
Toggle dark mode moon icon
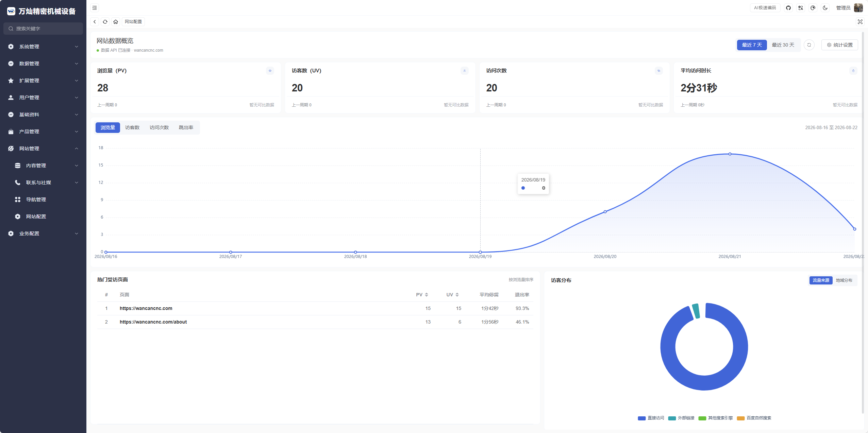click(825, 8)
